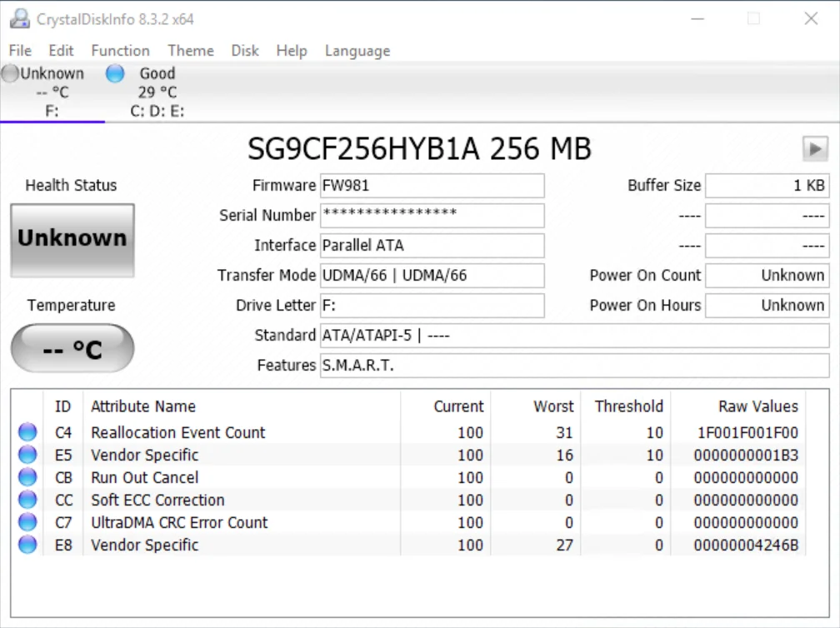
Task: Open the Theme menu
Action: point(191,51)
